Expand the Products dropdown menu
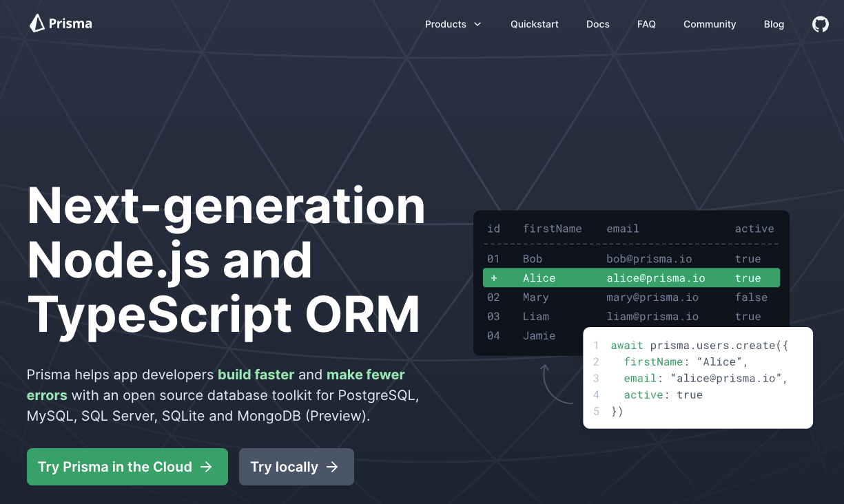This screenshot has height=504, width=844. 453,24
